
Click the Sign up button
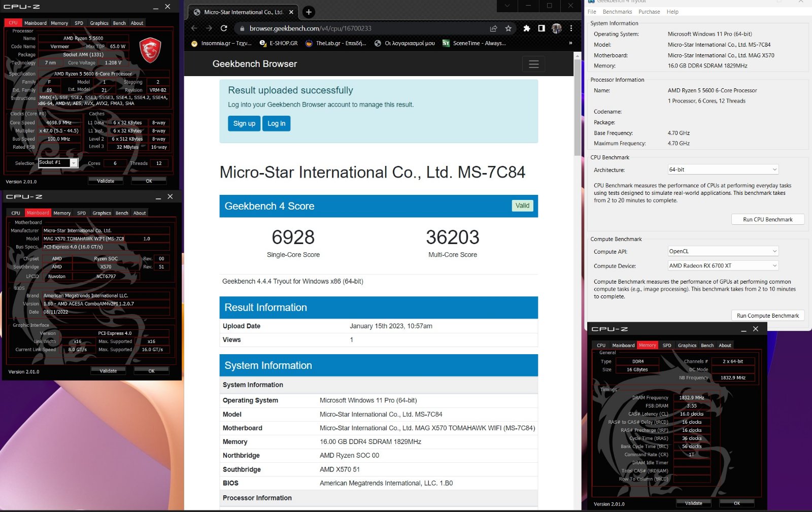coord(244,123)
